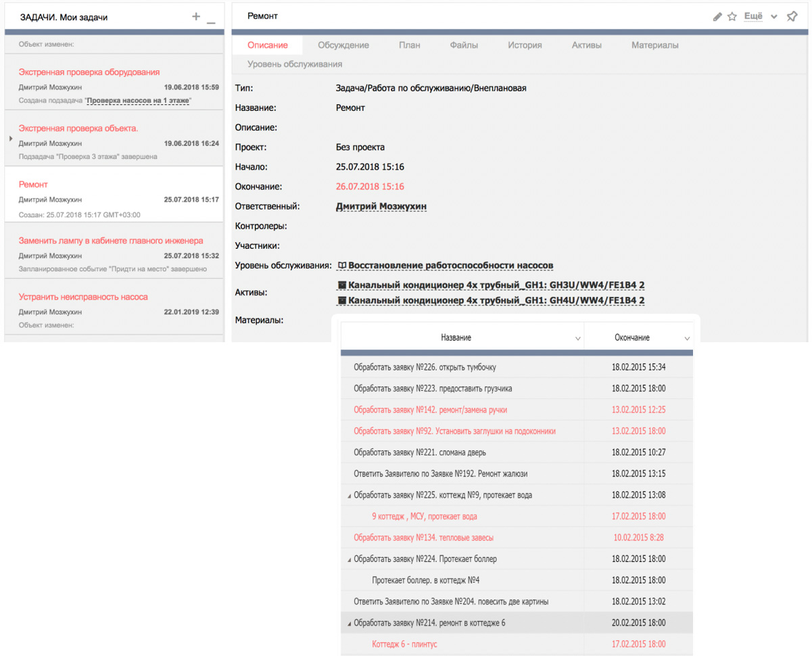Click the Проверка насосов на 1 этаже link

(x=138, y=100)
